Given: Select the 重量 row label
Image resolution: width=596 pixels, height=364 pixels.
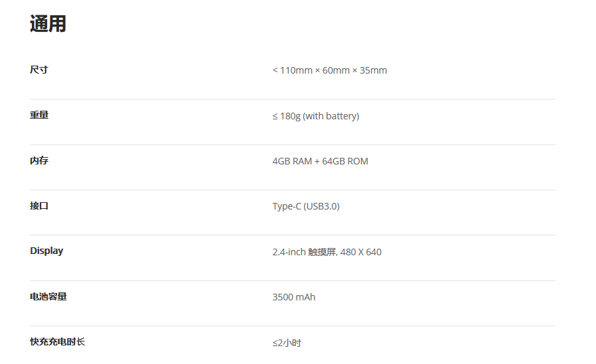Looking at the screenshot, I should tap(38, 115).
